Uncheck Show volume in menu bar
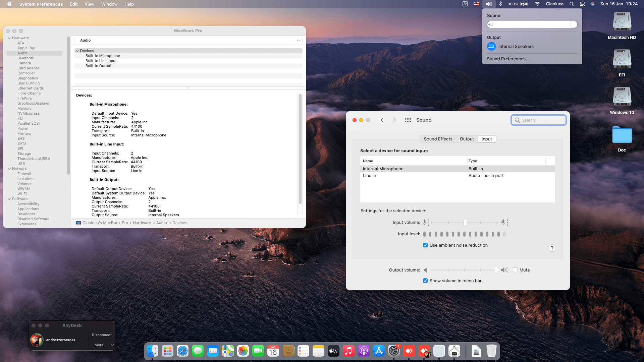This screenshot has width=644, height=362. [425, 281]
